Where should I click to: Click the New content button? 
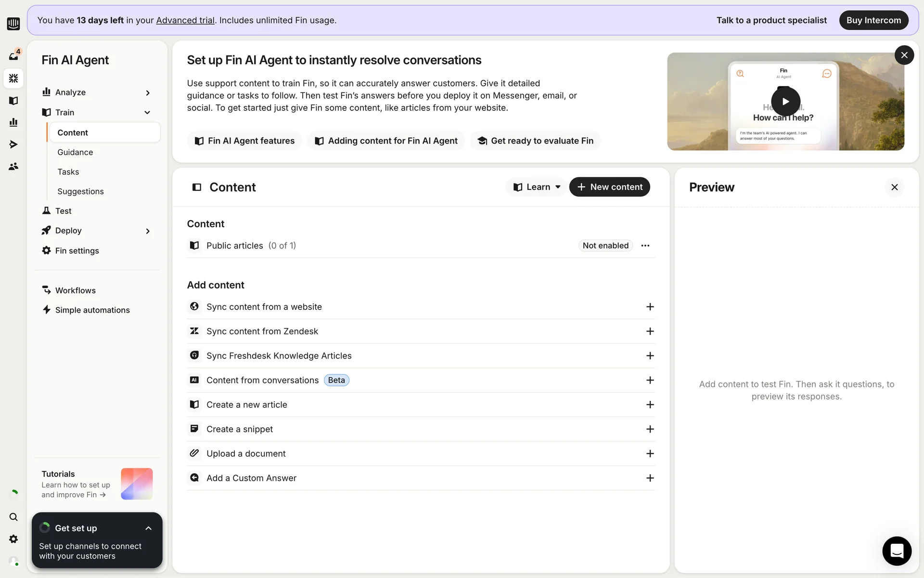[609, 187]
